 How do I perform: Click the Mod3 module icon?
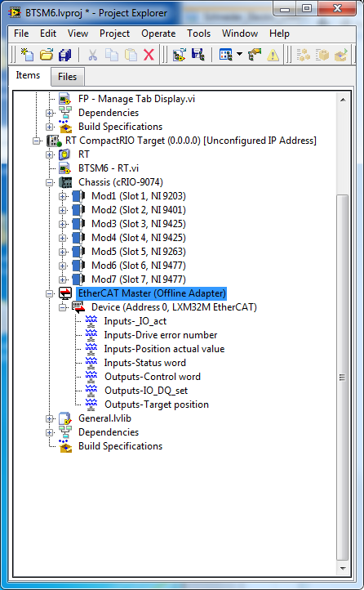tap(78, 224)
